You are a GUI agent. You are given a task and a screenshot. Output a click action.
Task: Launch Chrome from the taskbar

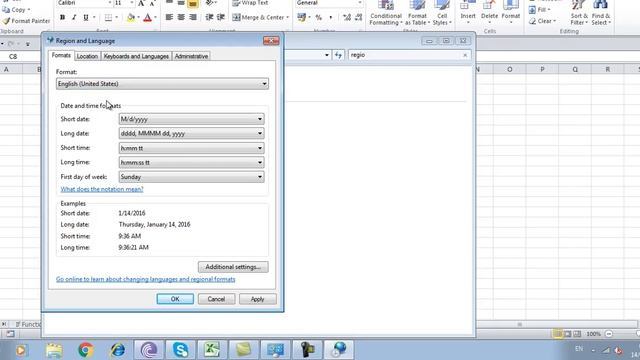click(86, 350)
